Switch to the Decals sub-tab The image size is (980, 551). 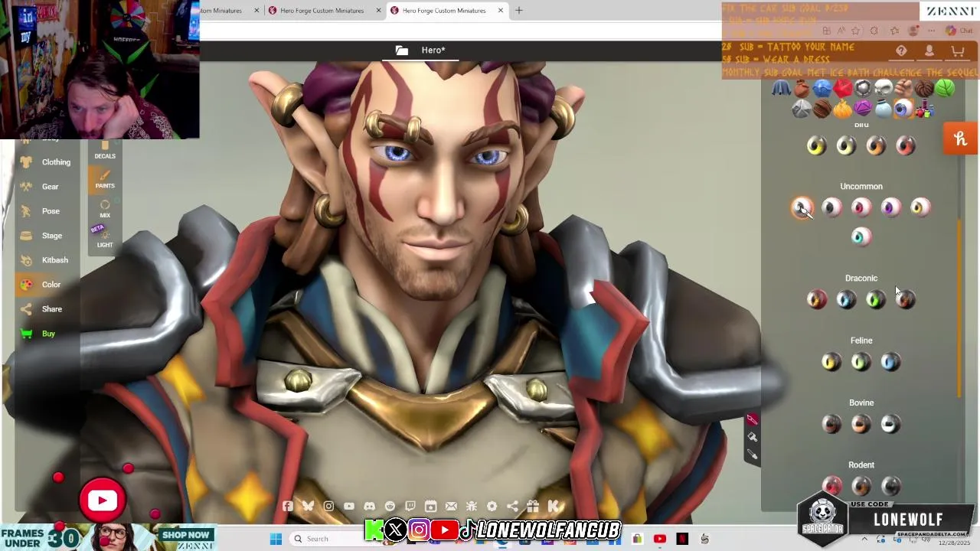[105, 151]
